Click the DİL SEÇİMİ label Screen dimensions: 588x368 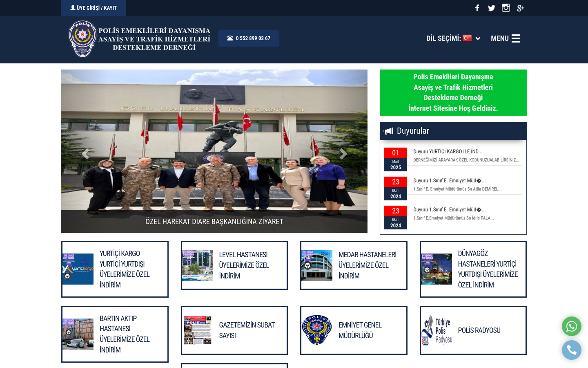point(443,38)
